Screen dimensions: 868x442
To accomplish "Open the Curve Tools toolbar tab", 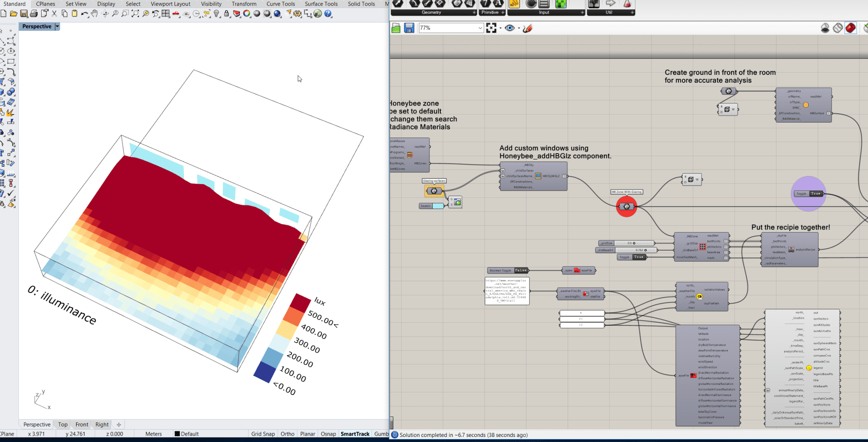I will tap(281, 4).
